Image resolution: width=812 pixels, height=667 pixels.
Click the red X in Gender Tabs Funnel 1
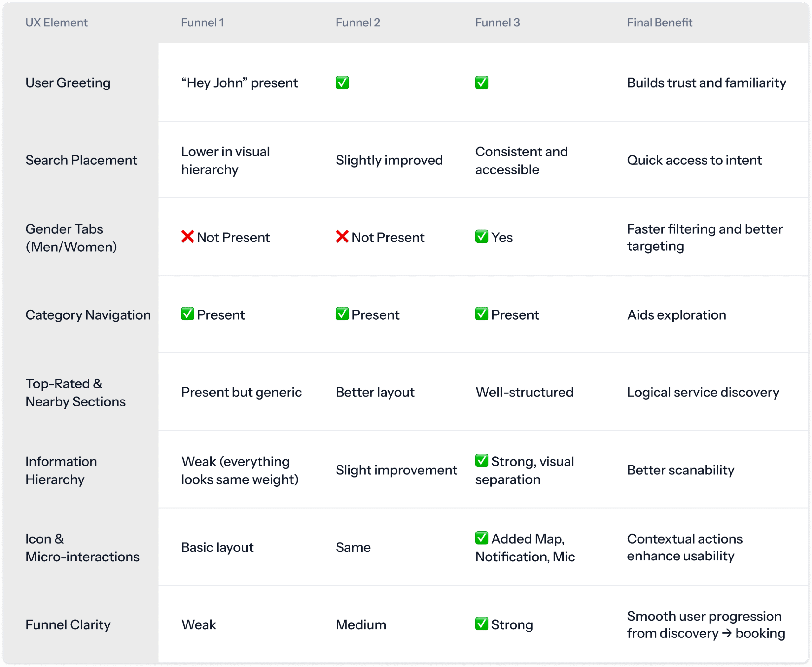pos(187,237)
